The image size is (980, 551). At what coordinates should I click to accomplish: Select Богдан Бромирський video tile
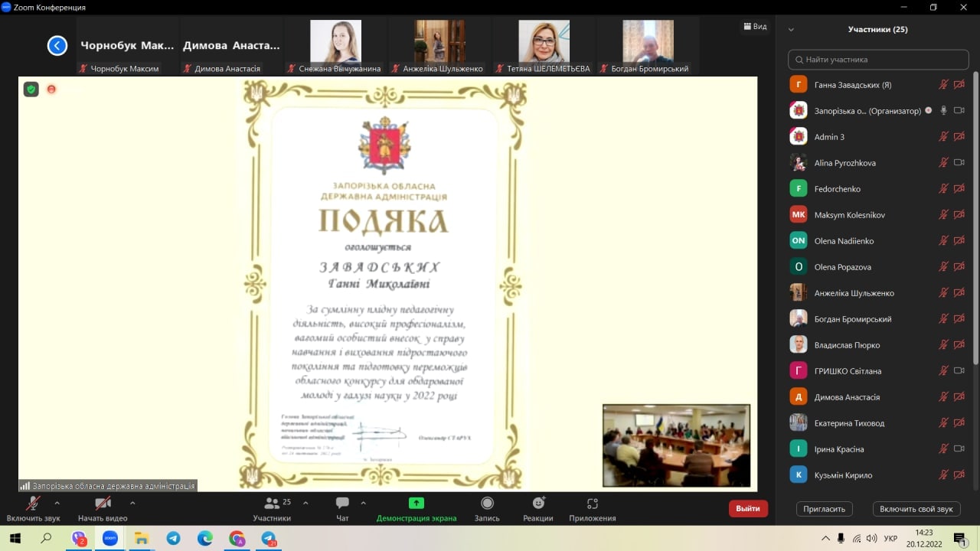tap(648, 46)
